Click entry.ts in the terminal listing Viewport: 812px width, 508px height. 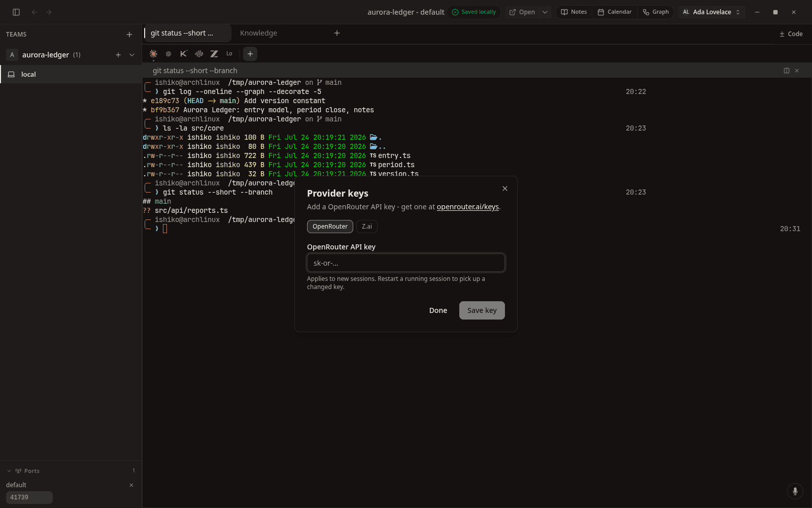[x=394, y=156]
